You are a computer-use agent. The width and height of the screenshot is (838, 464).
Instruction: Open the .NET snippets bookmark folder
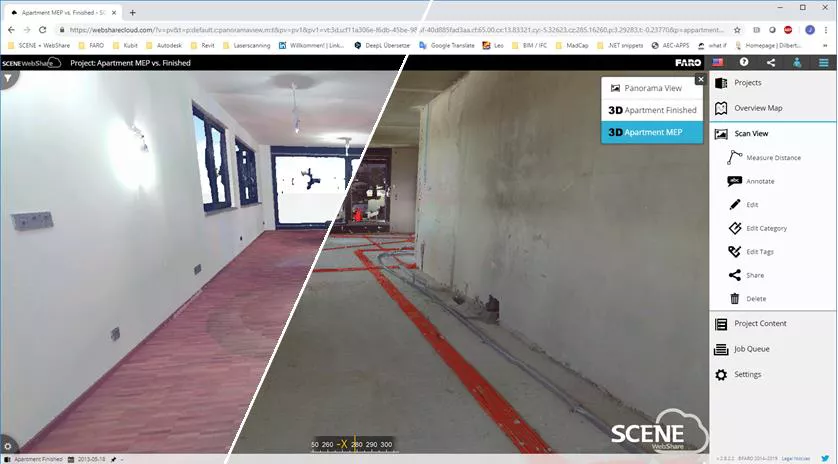click(x=620, y=45)
